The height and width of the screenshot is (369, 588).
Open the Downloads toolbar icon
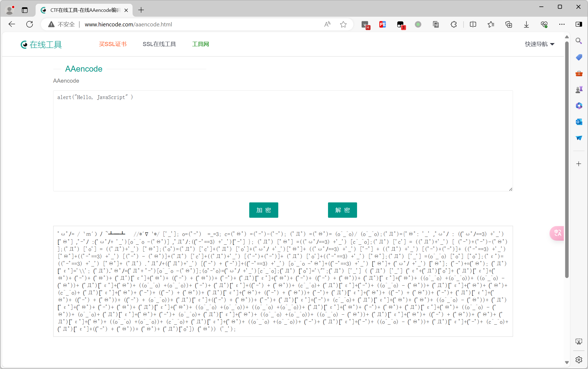[526, 24]
